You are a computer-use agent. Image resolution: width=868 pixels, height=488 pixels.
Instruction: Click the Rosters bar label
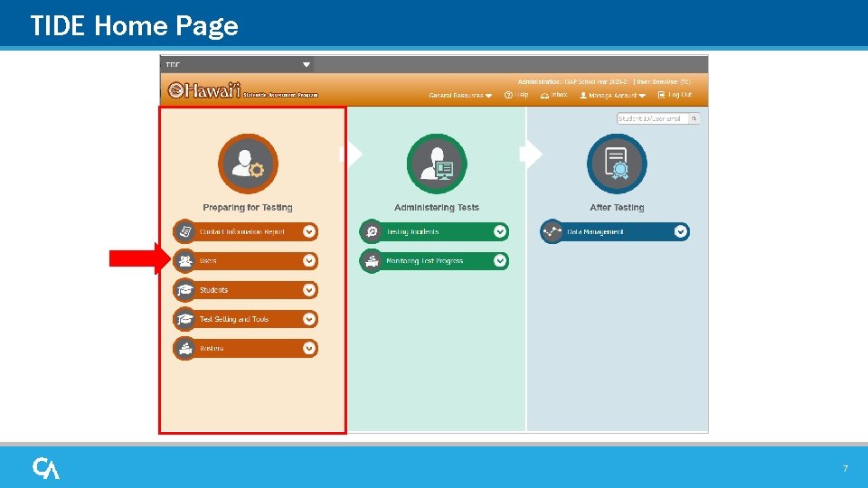click(x=212, y=349)
